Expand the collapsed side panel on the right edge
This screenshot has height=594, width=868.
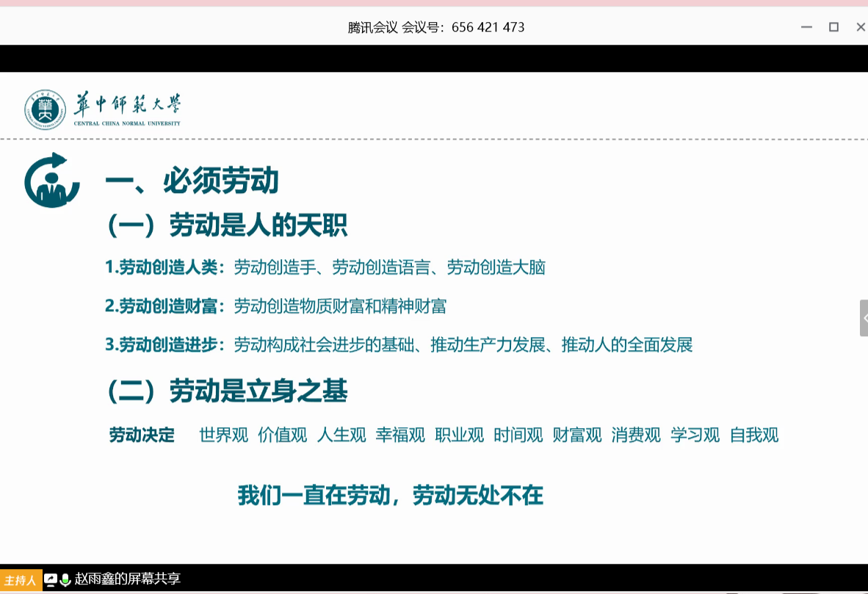click(864, 318)
